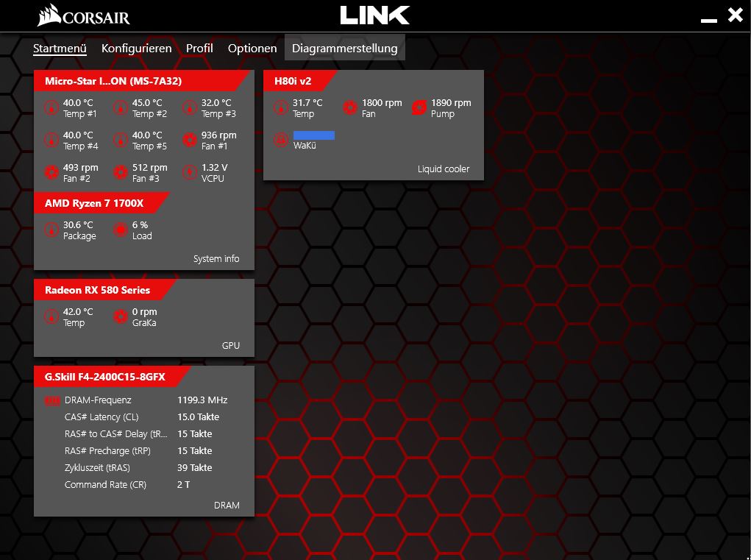The image size is (751, 560).
Task: Click the 1.32 V VCPU value
Action: [x=215, y=168]
